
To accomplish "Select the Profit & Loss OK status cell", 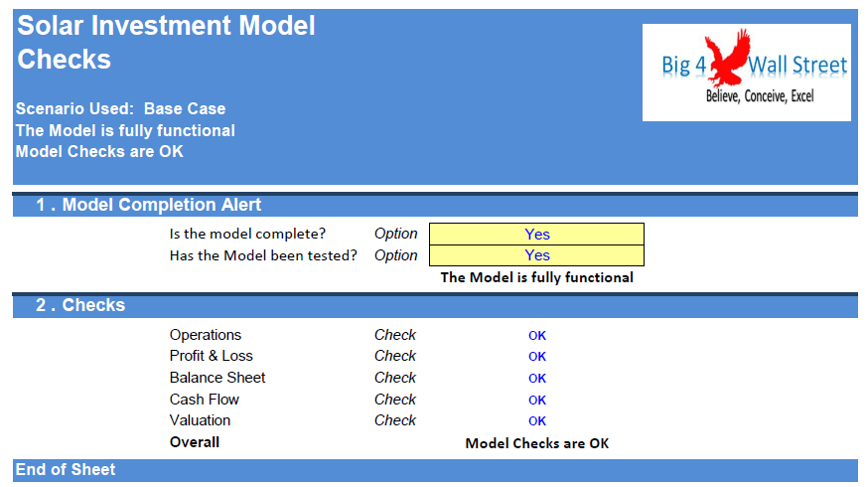I will point(537,357).
